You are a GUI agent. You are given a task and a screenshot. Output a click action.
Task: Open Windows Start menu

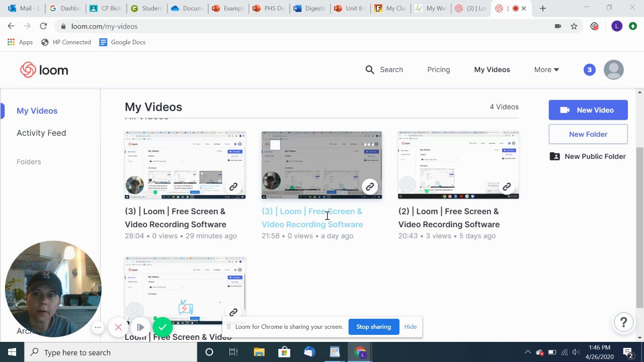pos(12,352)
